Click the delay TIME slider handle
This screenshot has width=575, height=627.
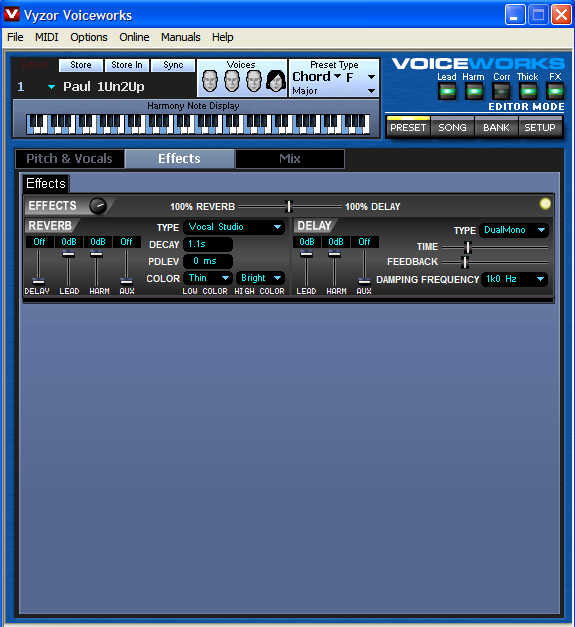(x=468, y=248)
